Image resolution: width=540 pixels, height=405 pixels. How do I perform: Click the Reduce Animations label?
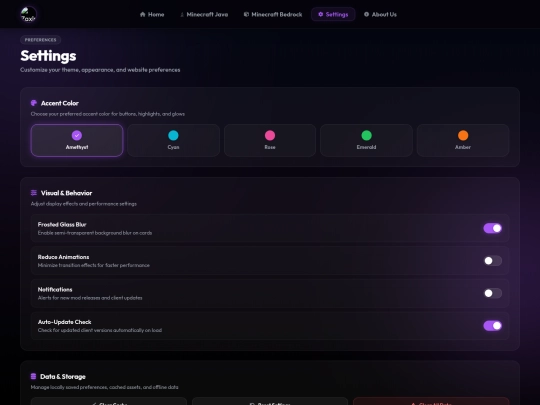click(63, 257)
